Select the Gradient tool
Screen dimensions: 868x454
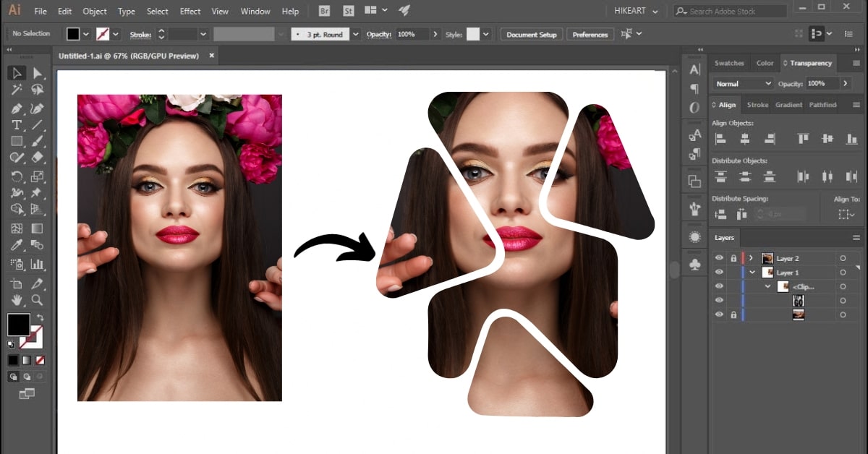(x=37, y=228)
